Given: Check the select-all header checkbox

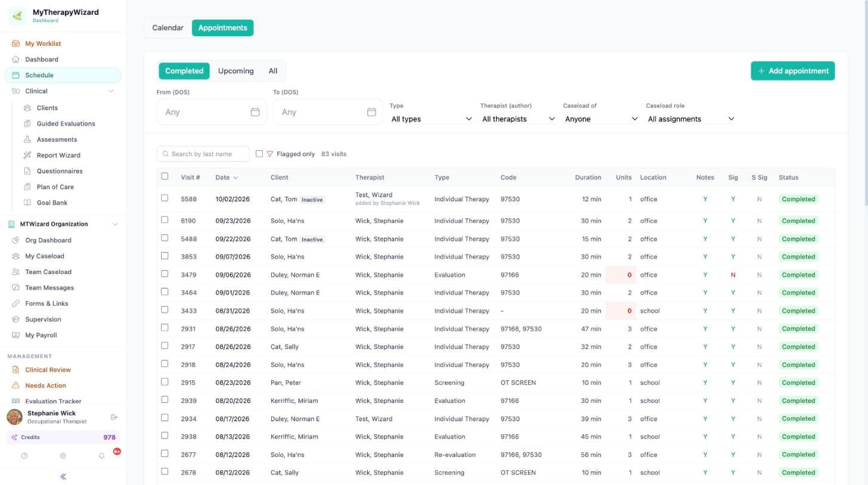Looking at the screenshot, I should (x=165, y=176).
